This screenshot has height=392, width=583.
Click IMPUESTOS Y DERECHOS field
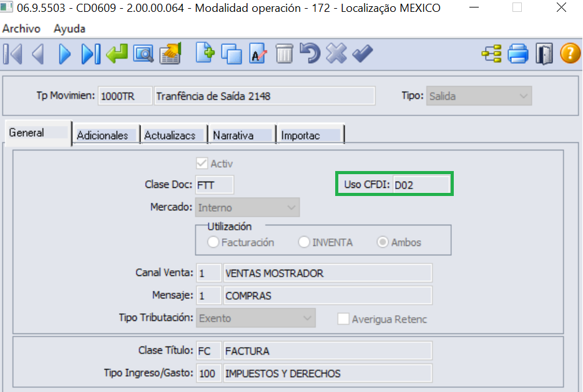[328, 373]
